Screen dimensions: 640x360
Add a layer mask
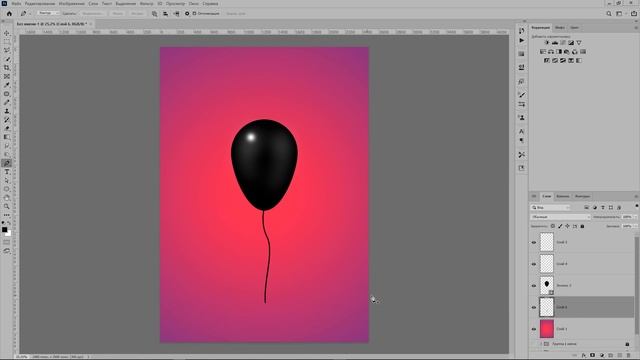(x=593, y=356)
